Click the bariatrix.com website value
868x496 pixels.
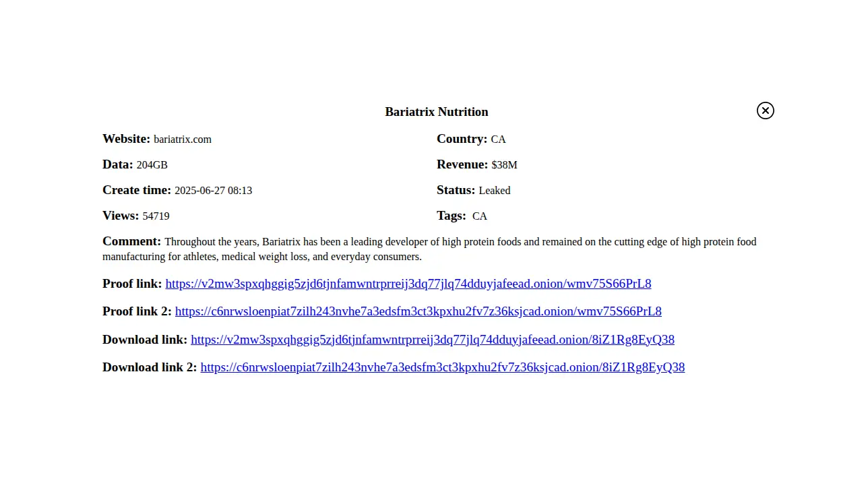click(182, 139)
